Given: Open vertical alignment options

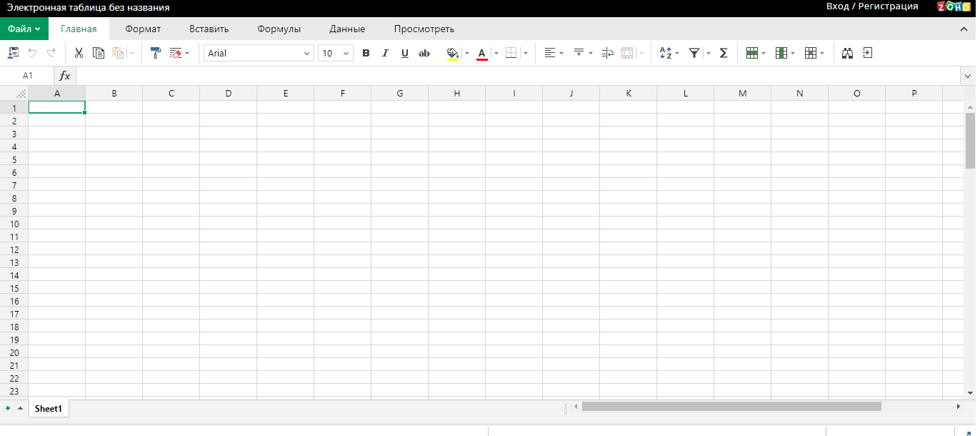Looking at the screenshot, I should tap(583, 53).
